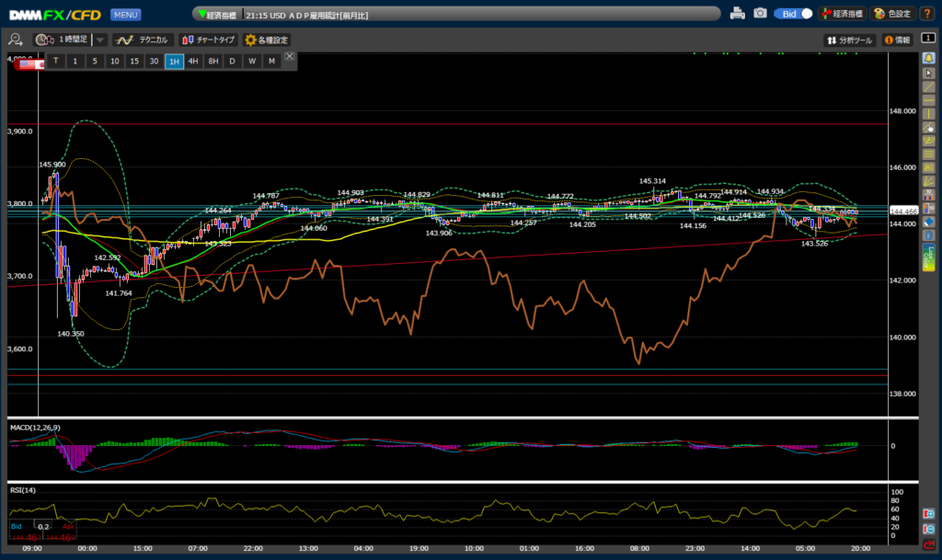
Task: Select the trend line drawing tool
Action: click(x=929, y=86)
